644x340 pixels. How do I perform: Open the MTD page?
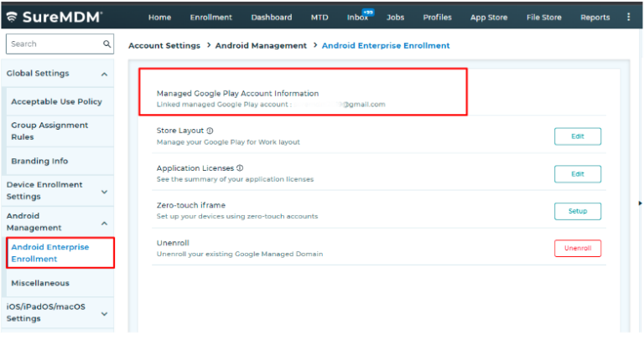(319, 18)
